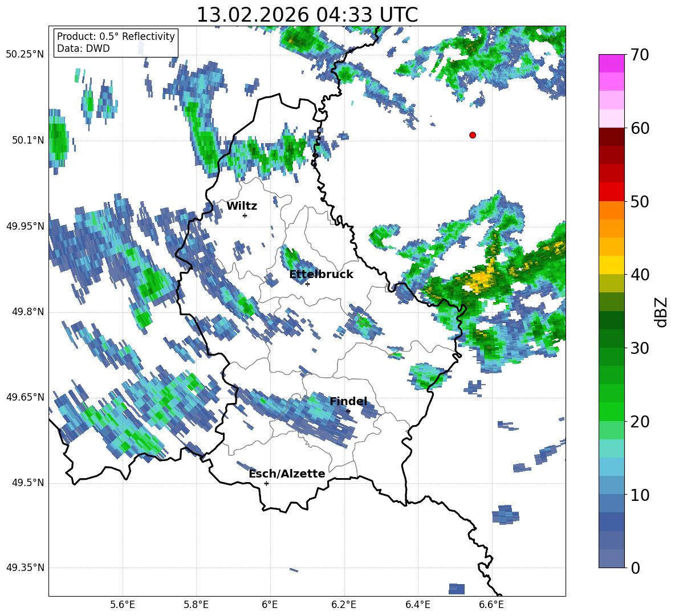This screenshot has height=616, width=675.
Task: Click the 'Data: DWD' source text
Action: 83,48
